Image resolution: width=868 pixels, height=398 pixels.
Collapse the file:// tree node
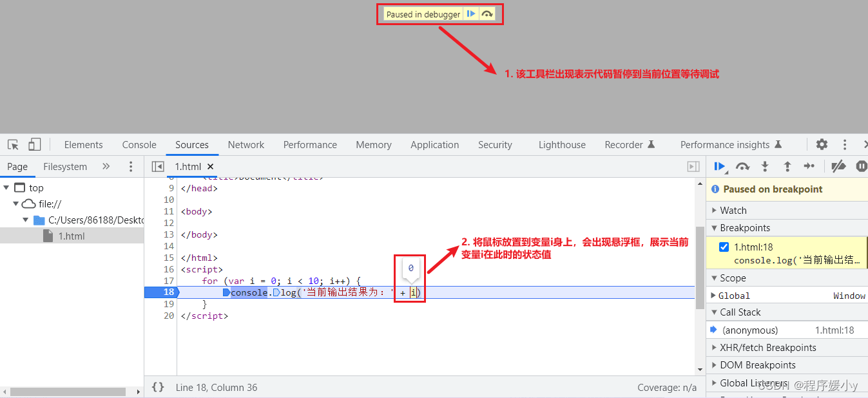(x=16, y=204)
